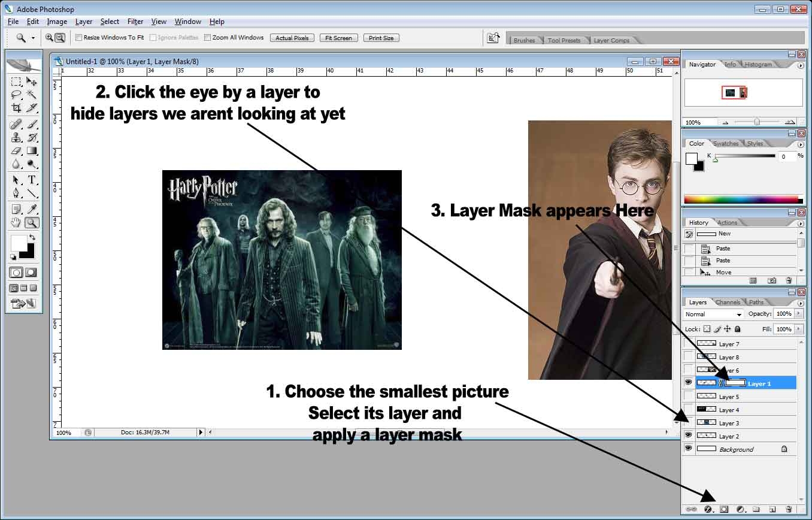
Task: Select the Rectangular Marquee tool
Action: [17, 81]
